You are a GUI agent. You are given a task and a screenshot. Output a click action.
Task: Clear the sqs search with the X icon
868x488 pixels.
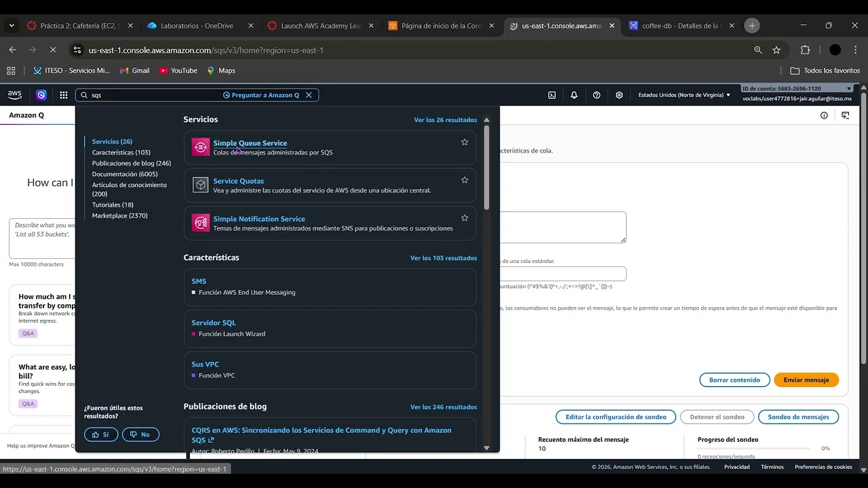[309, 95]
